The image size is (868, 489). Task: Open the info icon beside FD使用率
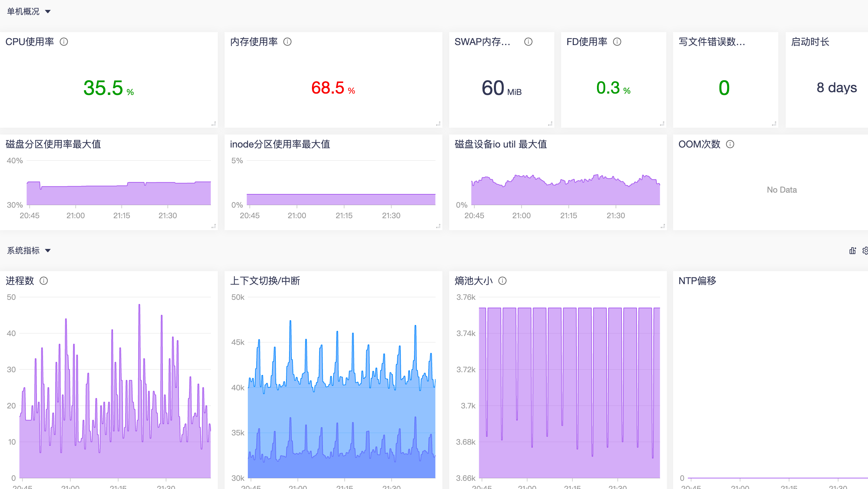click(617, 42)
